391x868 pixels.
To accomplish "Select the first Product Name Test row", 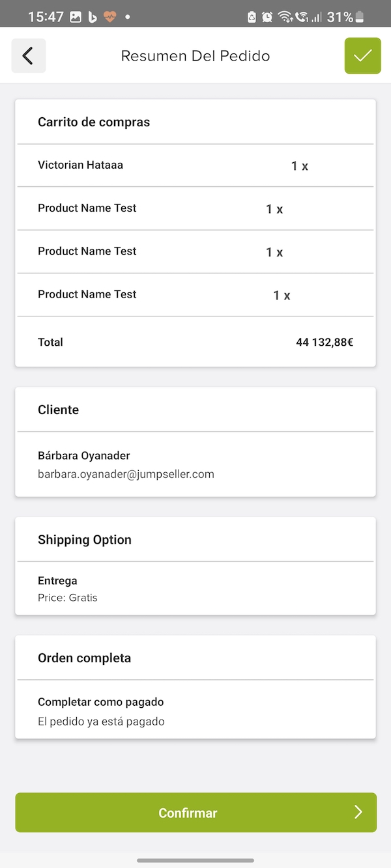I will pyautogui.click(x=195, y=208).
